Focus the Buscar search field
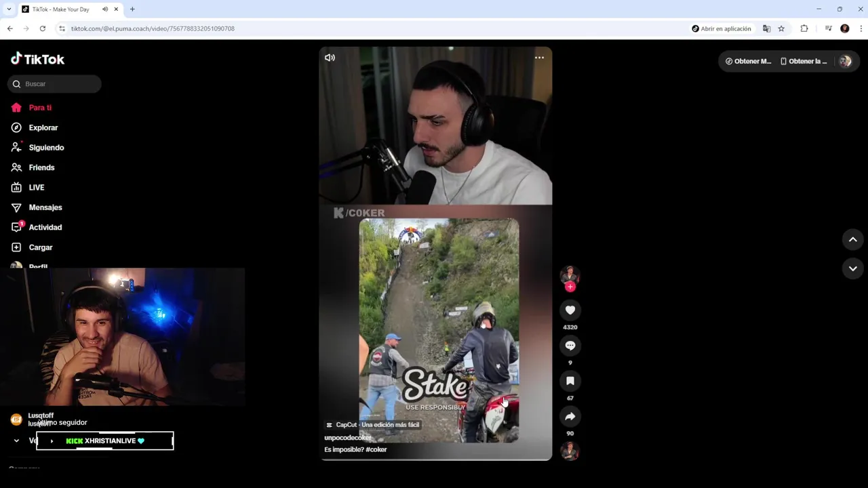868x488 pixels. (54, 84)
